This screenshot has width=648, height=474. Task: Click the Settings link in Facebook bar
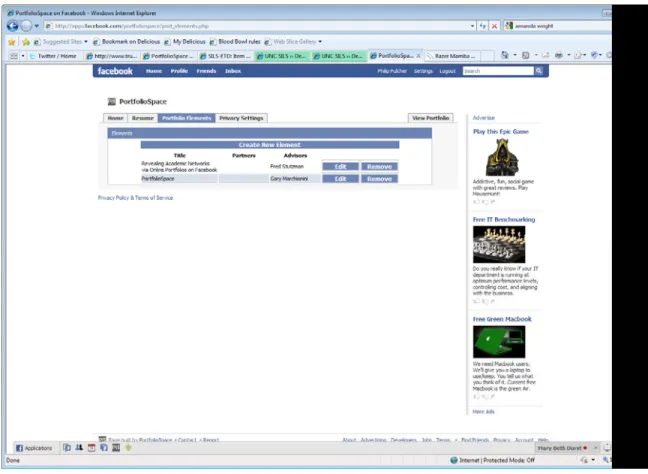pos(423,71)
